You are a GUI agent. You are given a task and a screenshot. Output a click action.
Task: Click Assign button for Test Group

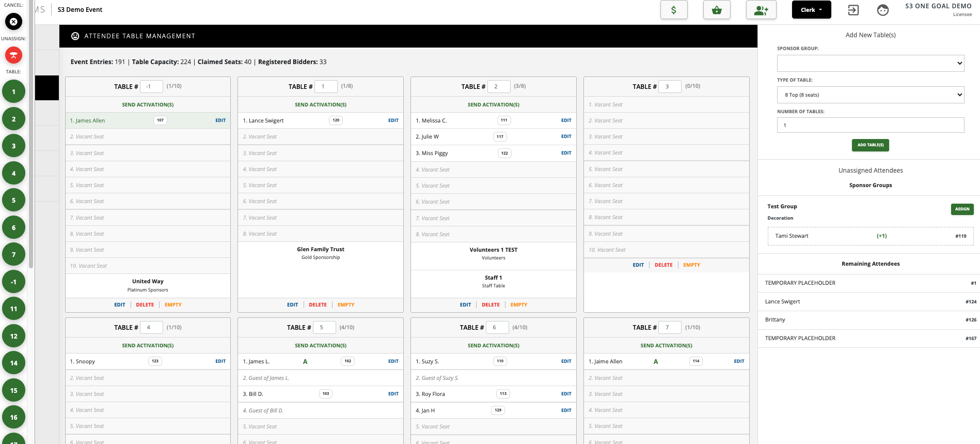pyautogui.click(x=962, y=209)
